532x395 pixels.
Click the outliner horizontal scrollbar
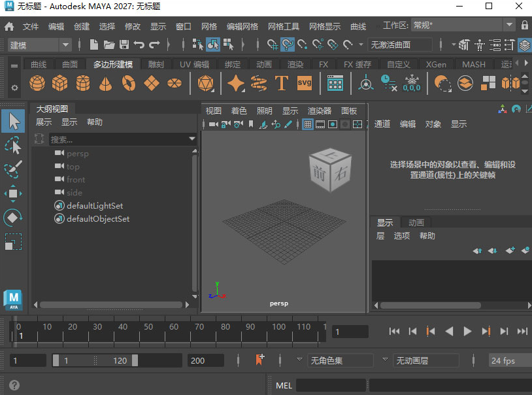(111, 305)
